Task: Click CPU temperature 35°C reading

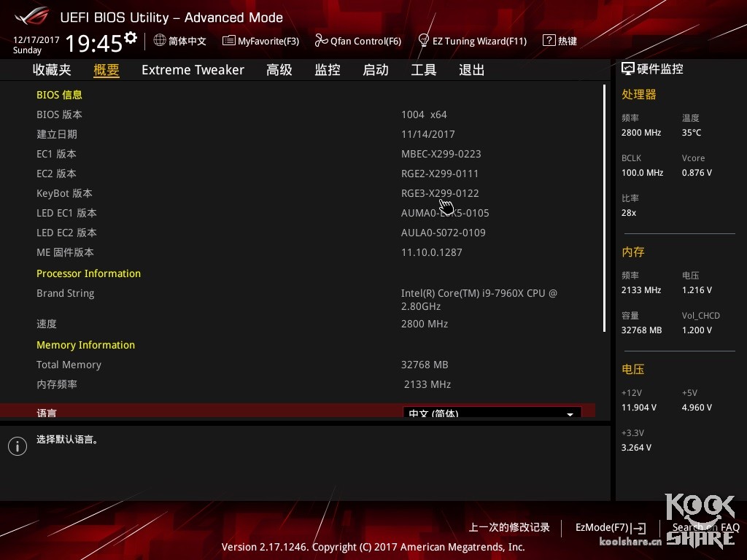Action: coord(692,133)
